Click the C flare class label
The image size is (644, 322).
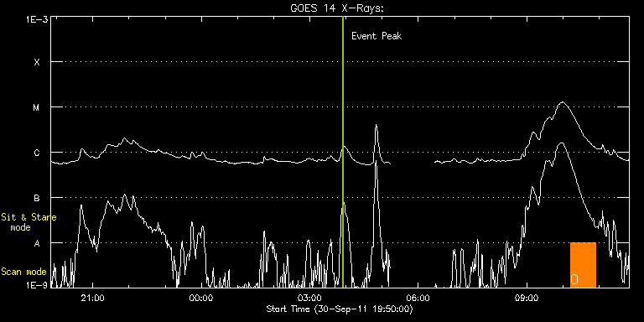pos(37,153)
